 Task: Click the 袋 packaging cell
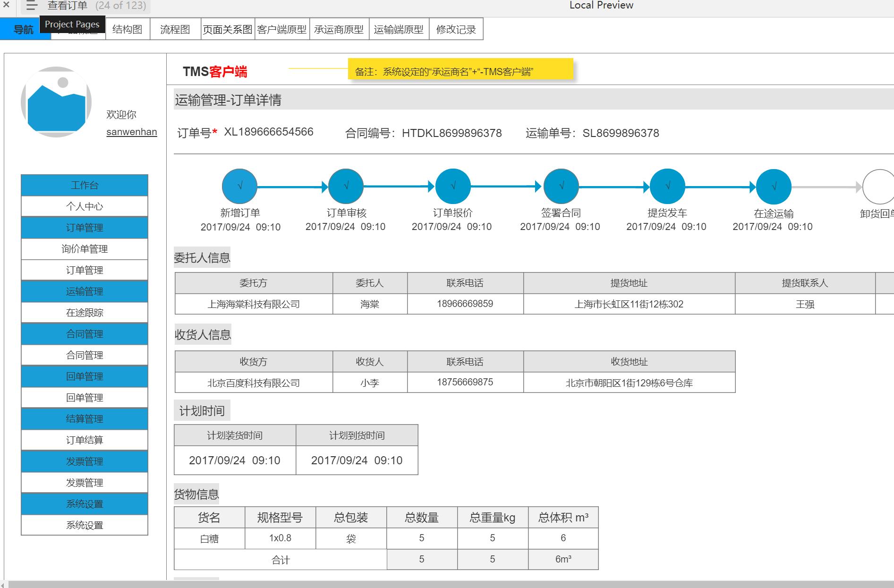351,538
